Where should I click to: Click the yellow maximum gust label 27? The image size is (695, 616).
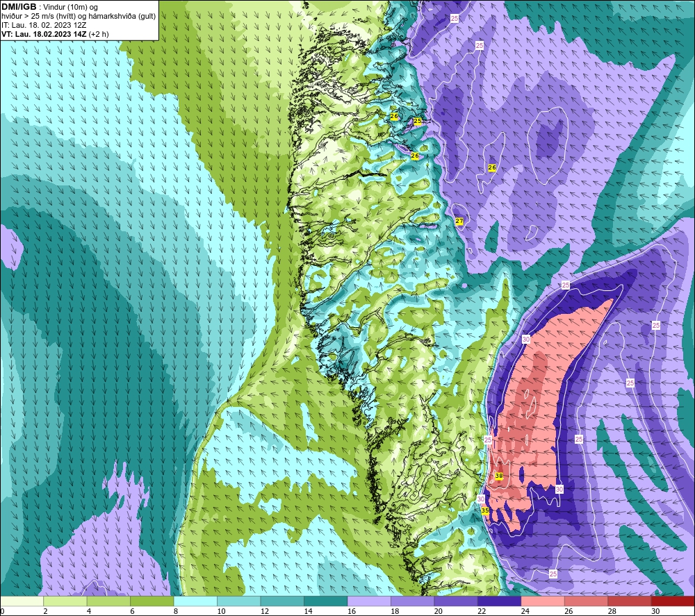(x=459, y=221)
